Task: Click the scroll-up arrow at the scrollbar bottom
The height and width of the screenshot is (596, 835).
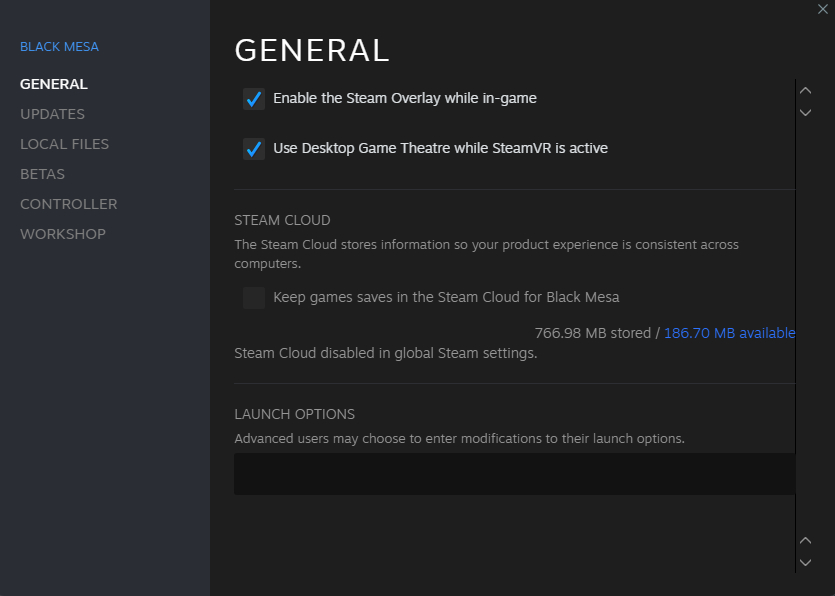Action: 805,540
